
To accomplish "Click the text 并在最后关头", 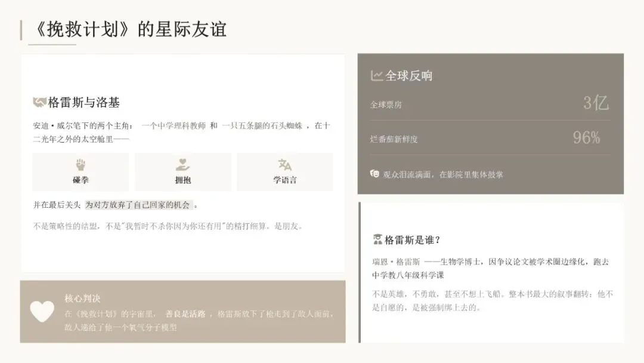I will point(57,205).
